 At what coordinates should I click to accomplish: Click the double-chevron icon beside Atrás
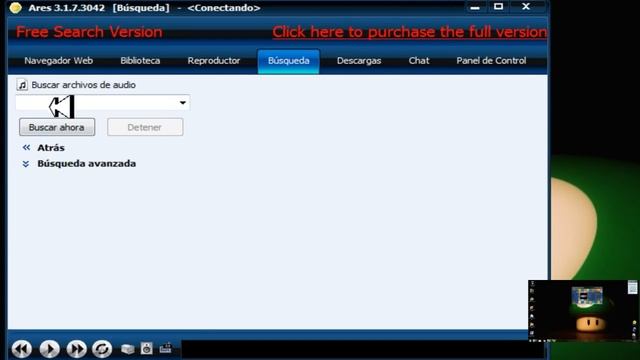(26, 147)
